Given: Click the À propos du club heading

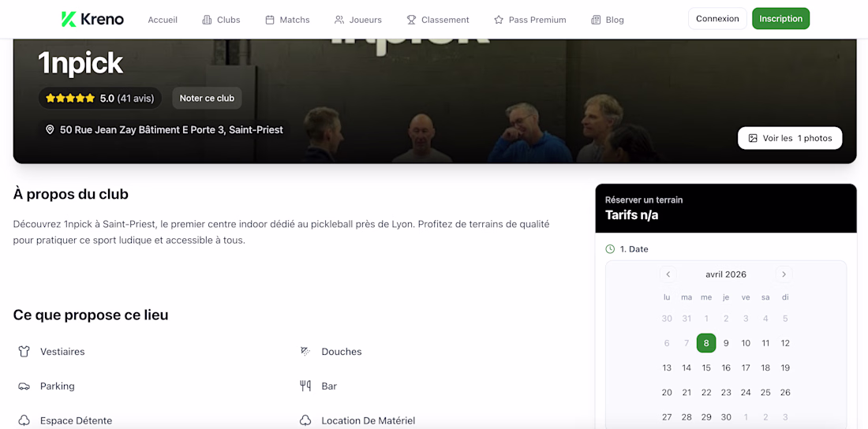Looking at the screenshot, I should pyautogui.click(x=71, y=194).
